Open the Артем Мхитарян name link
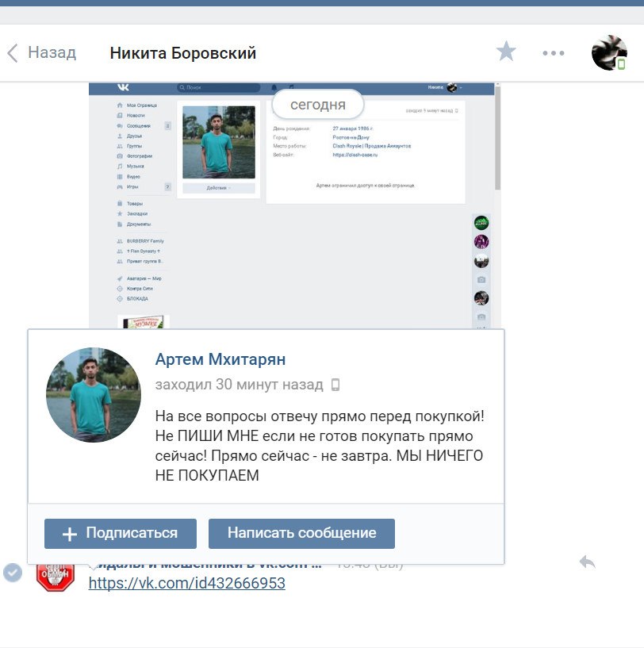The height and width of the screenshot is (648, 644). [x=220, y=359]
